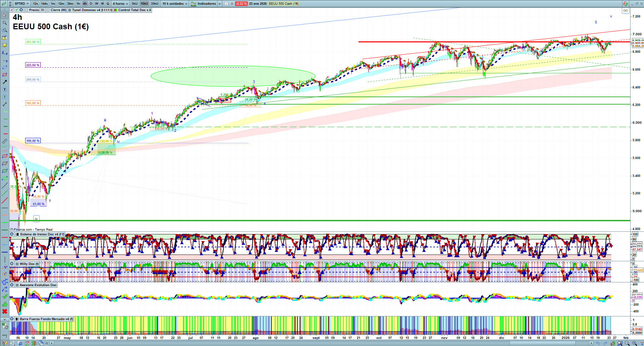Click the red X delete tool
Viewport: 644px width, 346px height.
pos(5,311)
